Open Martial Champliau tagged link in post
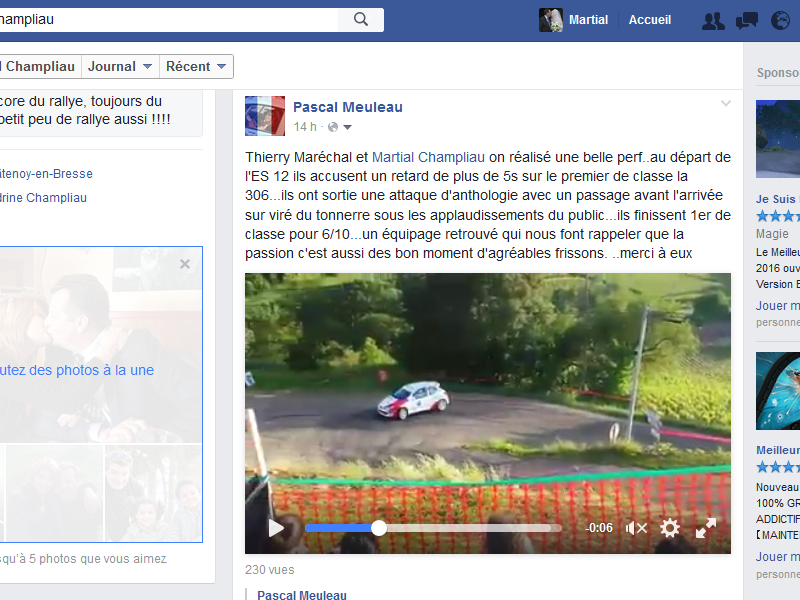The width and height of the screenshot is (800, 600). point(428,157)
